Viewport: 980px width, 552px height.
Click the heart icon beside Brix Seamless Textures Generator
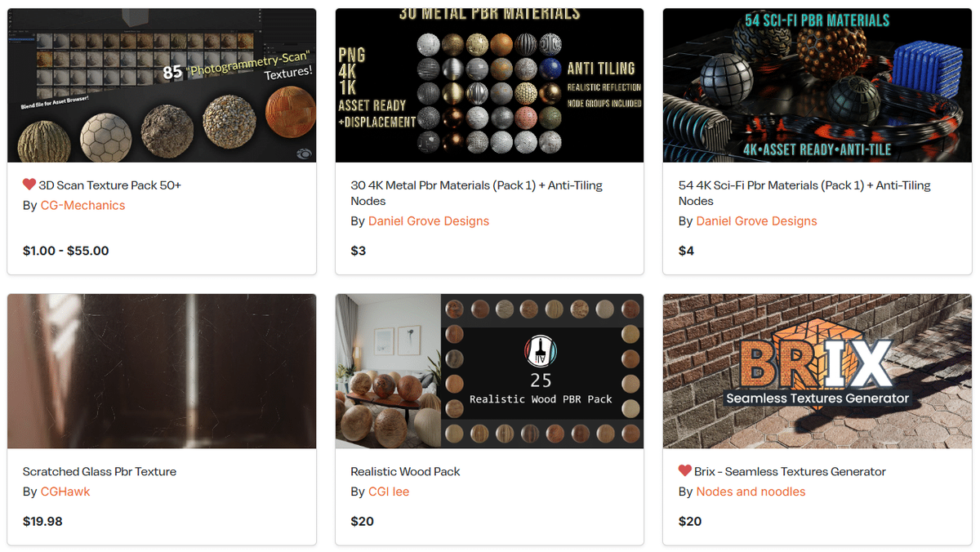[x=685, y=470]
